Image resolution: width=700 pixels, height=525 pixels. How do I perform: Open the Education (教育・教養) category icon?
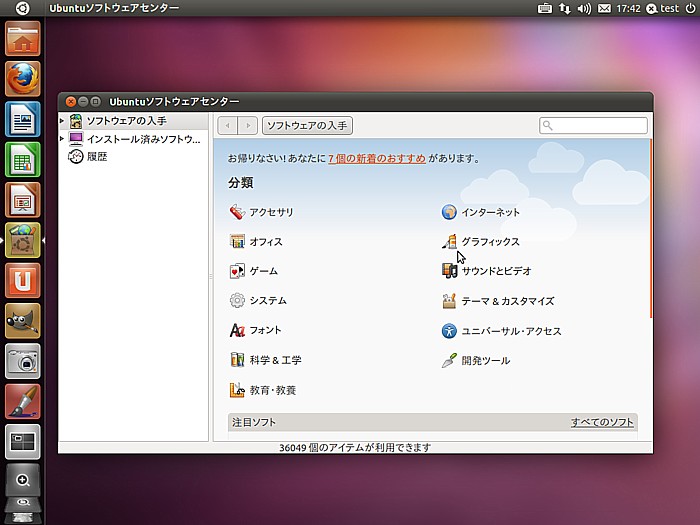pos(237,390)
